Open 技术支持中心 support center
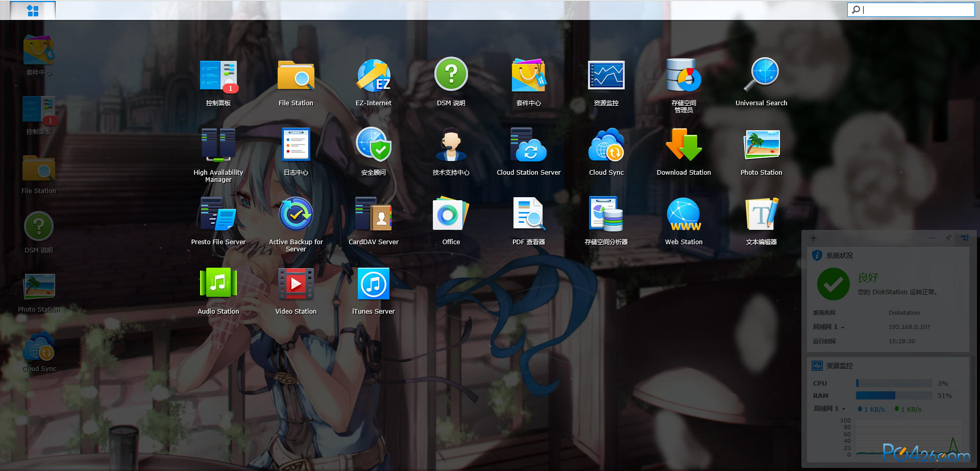 [451, 145]
